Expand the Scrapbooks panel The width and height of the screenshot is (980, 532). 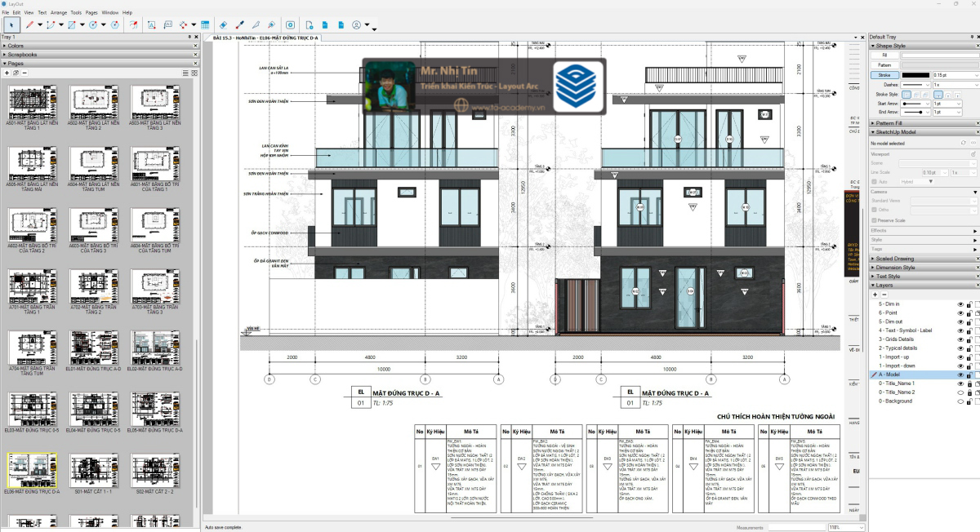100,55
